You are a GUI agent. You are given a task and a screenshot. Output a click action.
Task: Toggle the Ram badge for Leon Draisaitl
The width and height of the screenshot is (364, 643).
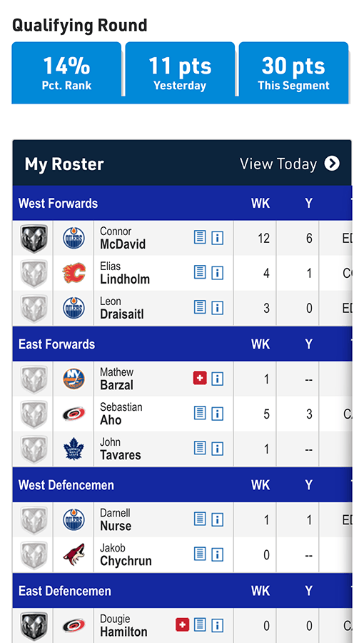34,309
